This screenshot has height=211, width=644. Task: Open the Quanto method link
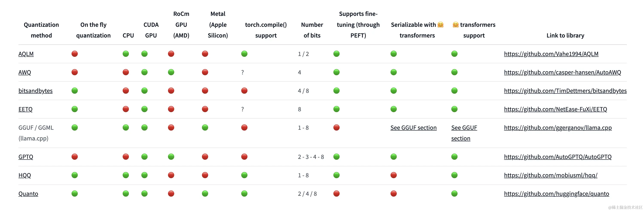pos(28,194)
